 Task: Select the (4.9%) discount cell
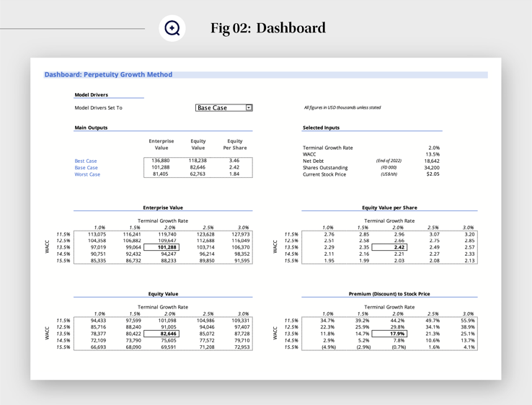pos(329,347)
